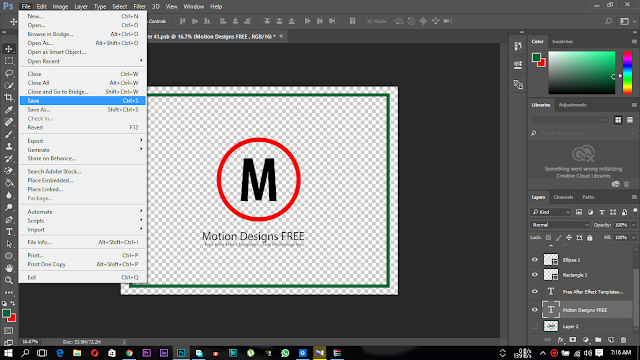640x360 pixels.
Task: Add layer mask icon
Action: click(x=573, y=340)
